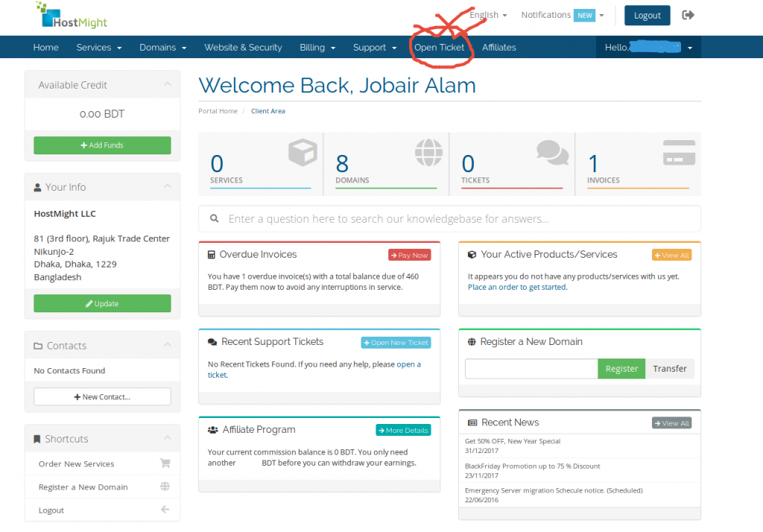Collapse the Contacts panel

click(x=168, y=345)
